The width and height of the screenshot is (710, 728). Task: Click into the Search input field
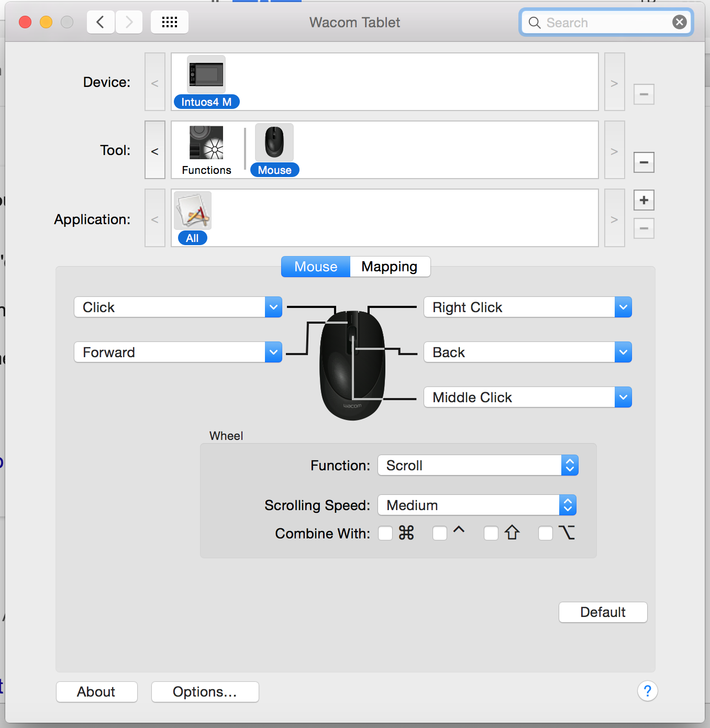click(x=606, y=23)
